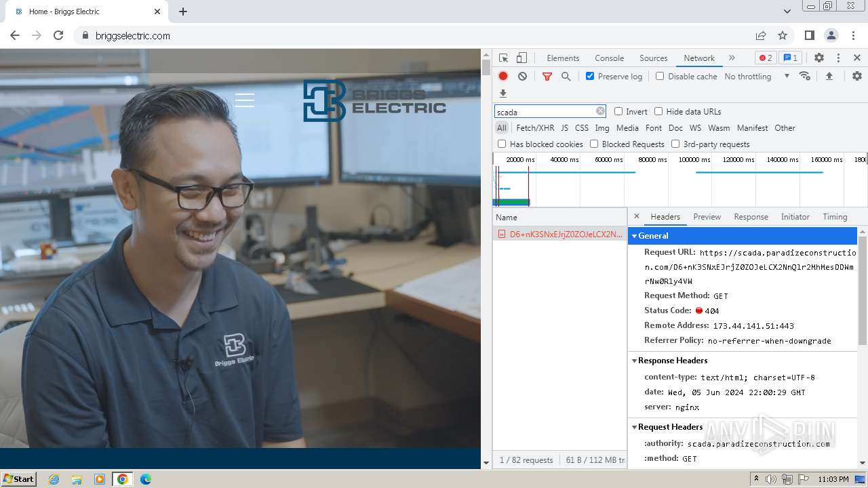Click the inspect element picker icon
Image resolution: width=868 pixels, height=488 pixels.
point(503,58)
